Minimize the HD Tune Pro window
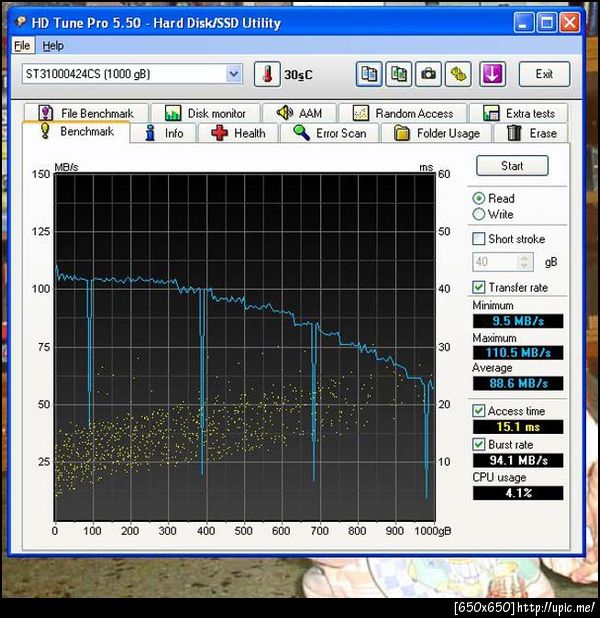600x618 pixels. coord(524,22)
